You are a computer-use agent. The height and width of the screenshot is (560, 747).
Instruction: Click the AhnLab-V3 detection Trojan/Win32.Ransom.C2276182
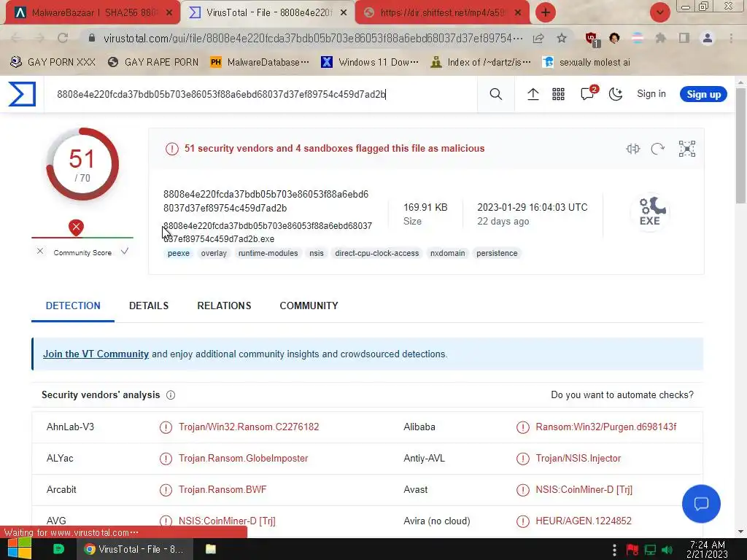[x=249, y=427]
